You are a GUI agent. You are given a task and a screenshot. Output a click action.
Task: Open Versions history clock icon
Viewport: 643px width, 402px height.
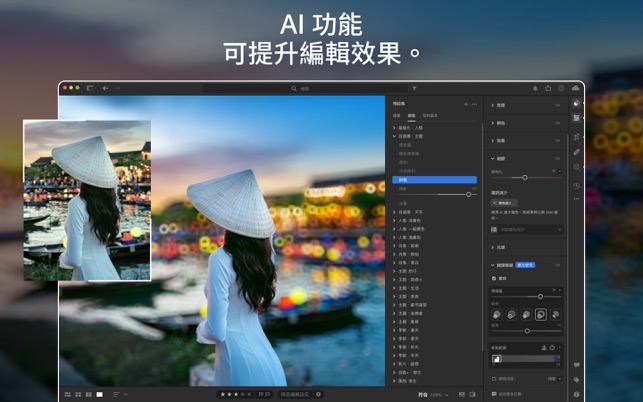[577, 185]
